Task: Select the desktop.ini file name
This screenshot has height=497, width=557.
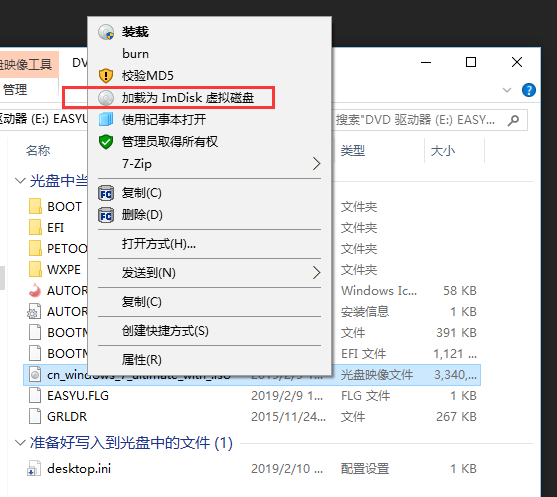Action: tap(79, 469)
